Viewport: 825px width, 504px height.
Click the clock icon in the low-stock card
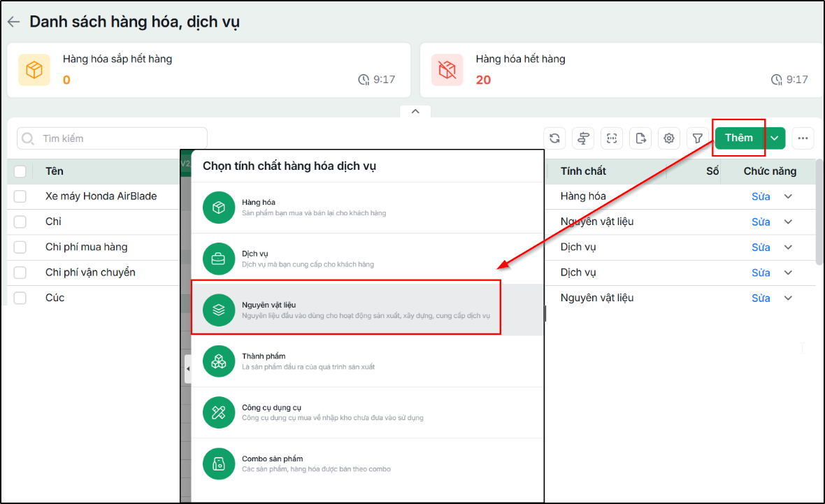(364, 80)
